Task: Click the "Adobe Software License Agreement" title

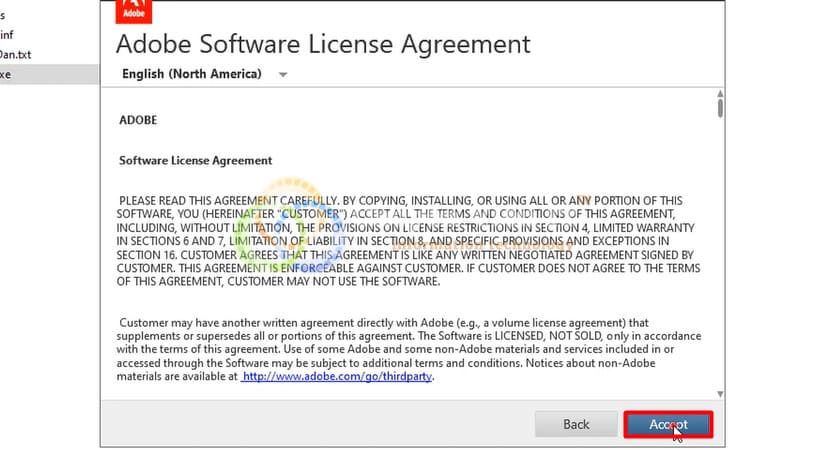Action: click(323, 44)
